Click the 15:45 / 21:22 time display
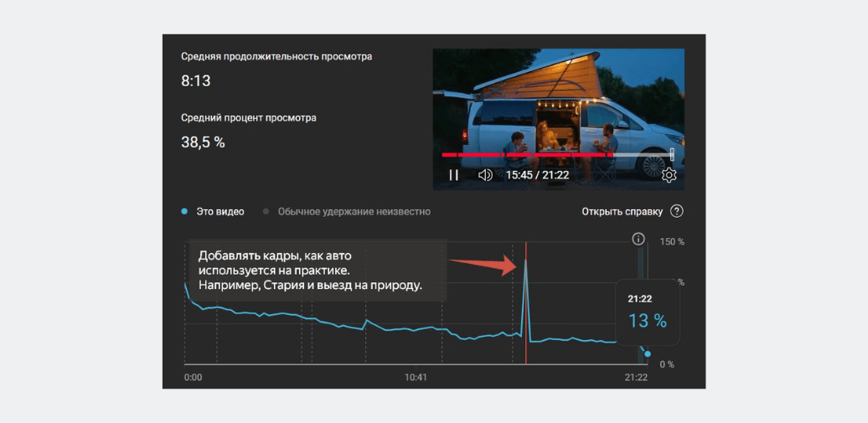Viewport: 868px width, 423px height. coord(537,175)
